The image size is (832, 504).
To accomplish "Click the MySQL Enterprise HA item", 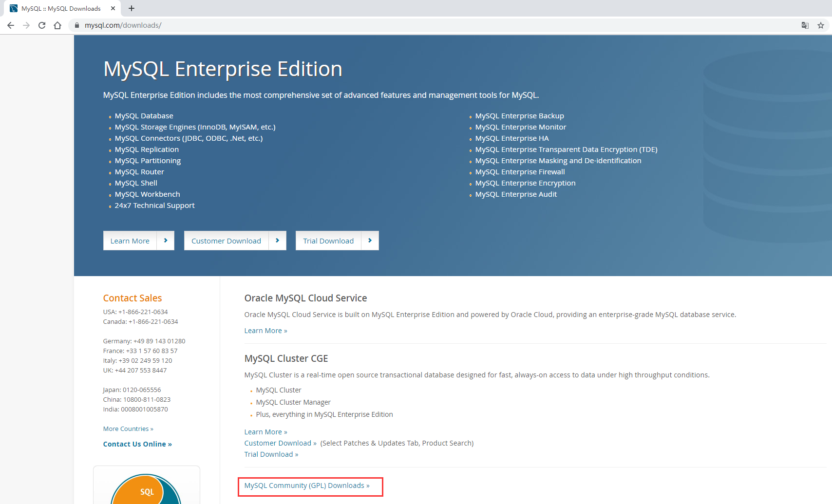I will [512, 138].
